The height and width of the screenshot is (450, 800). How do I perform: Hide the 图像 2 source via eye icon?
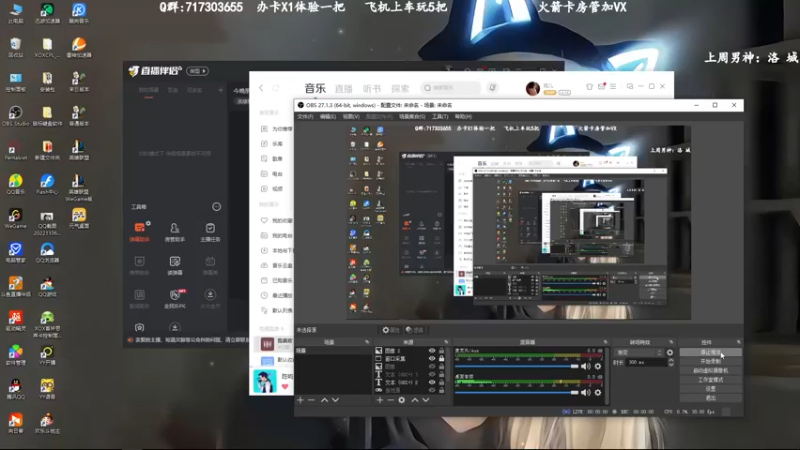(432, 351)
